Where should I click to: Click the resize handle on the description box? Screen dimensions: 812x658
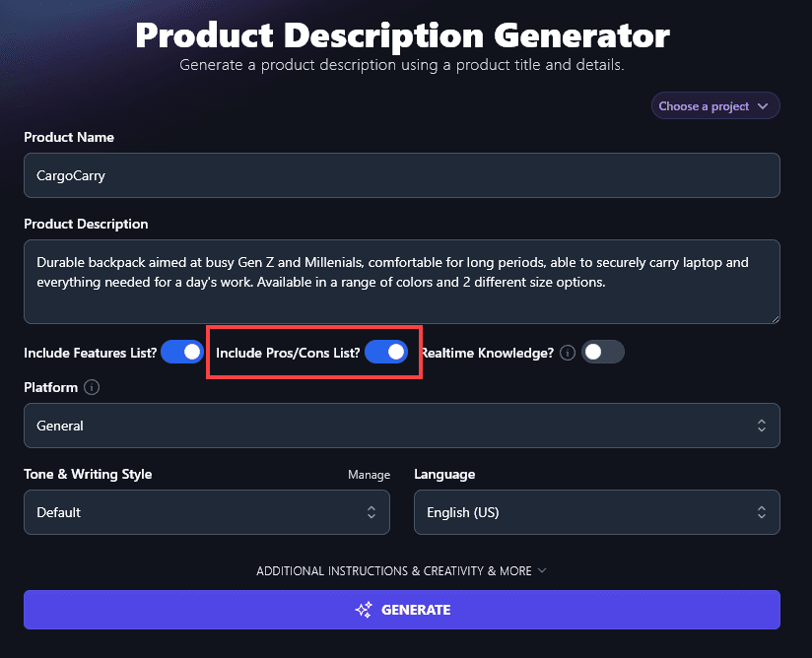775,317
